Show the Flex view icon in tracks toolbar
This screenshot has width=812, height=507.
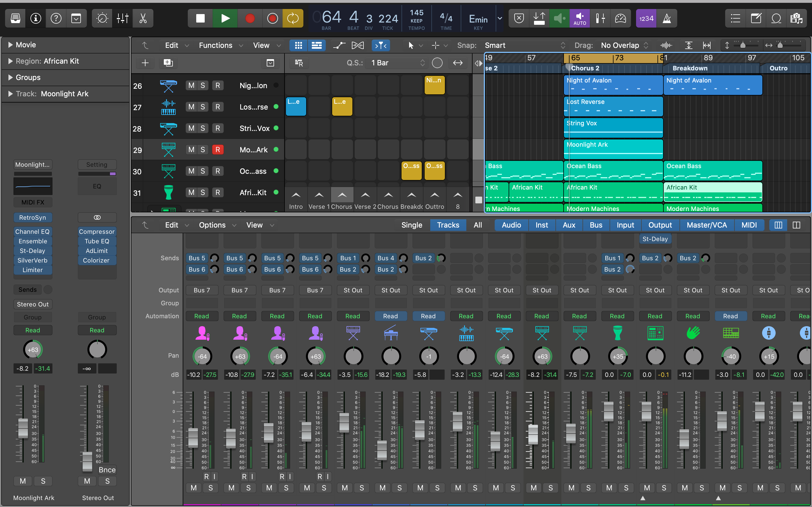(x=357, y=45)
